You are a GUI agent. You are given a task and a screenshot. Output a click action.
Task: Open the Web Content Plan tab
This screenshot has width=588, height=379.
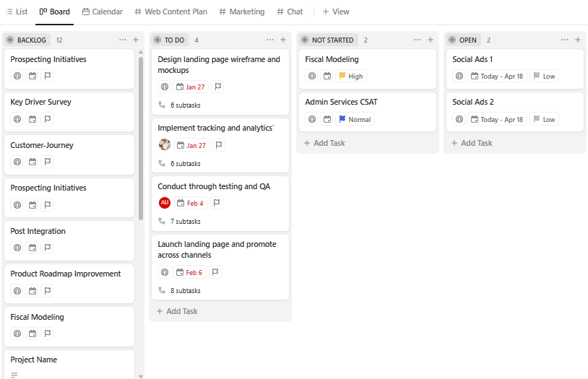coord(170,12)
